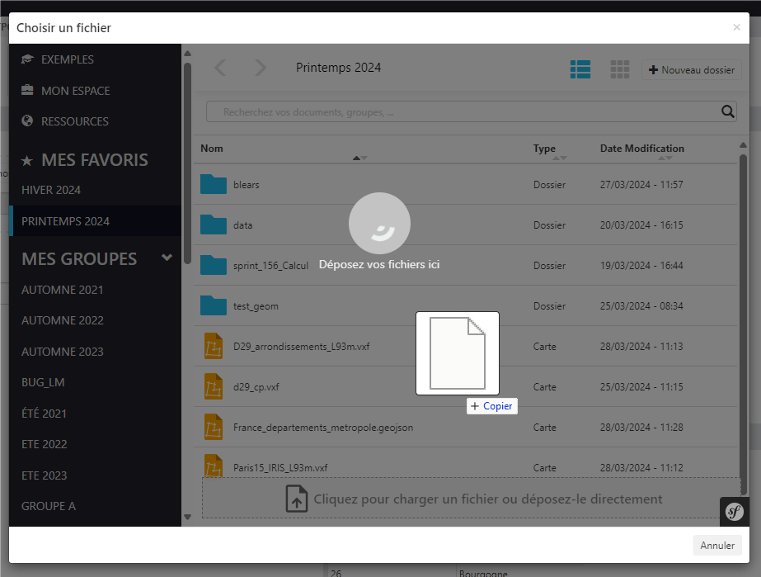Open Ressources in sidebar

[74, 122]
